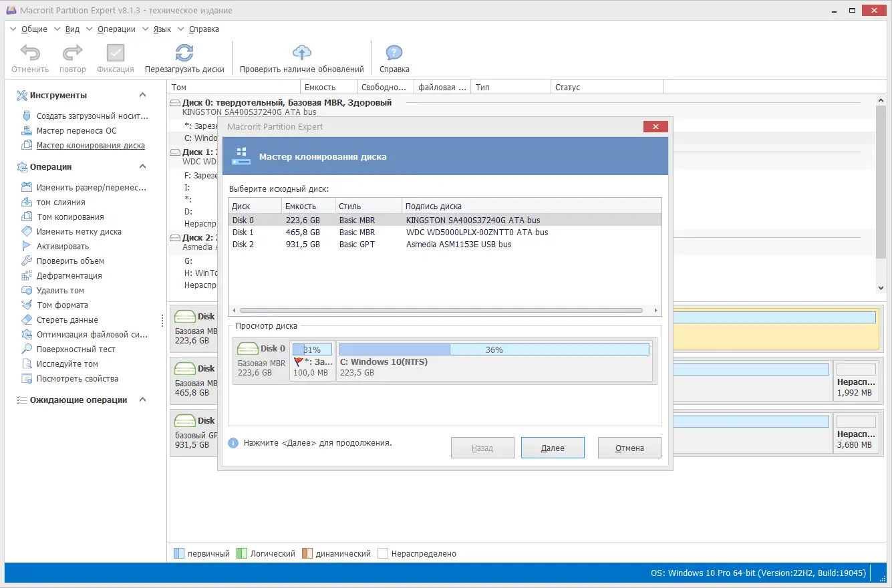
Task: Run Поверхностный тест operation
Action: 68,349
